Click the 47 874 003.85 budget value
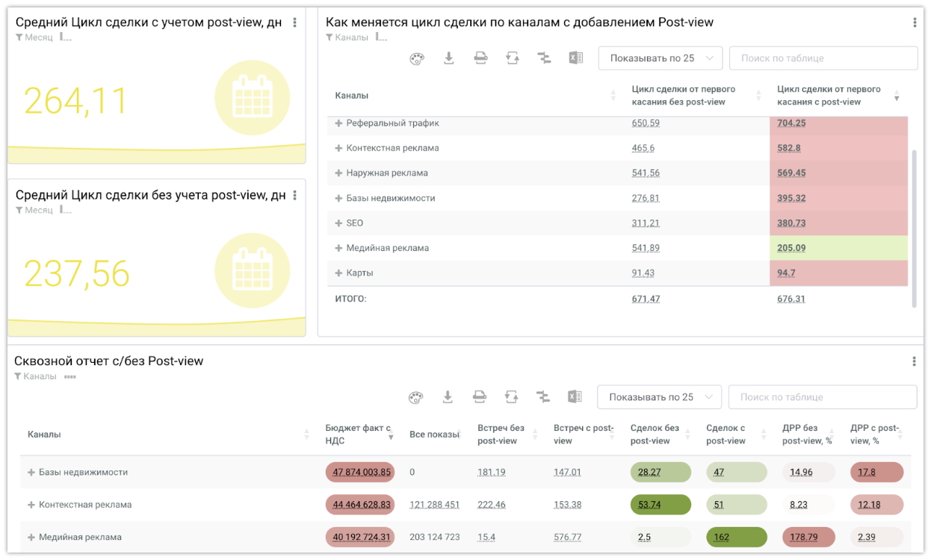Screen dimensions: 931x560 pyautogui.click(x=362, y=473)
